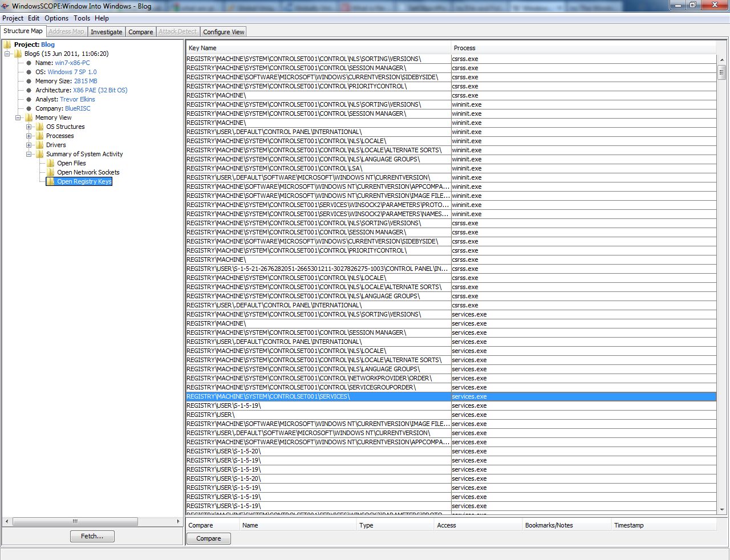
Task: Click the Open Files folder icon
Action: [50, 163]
